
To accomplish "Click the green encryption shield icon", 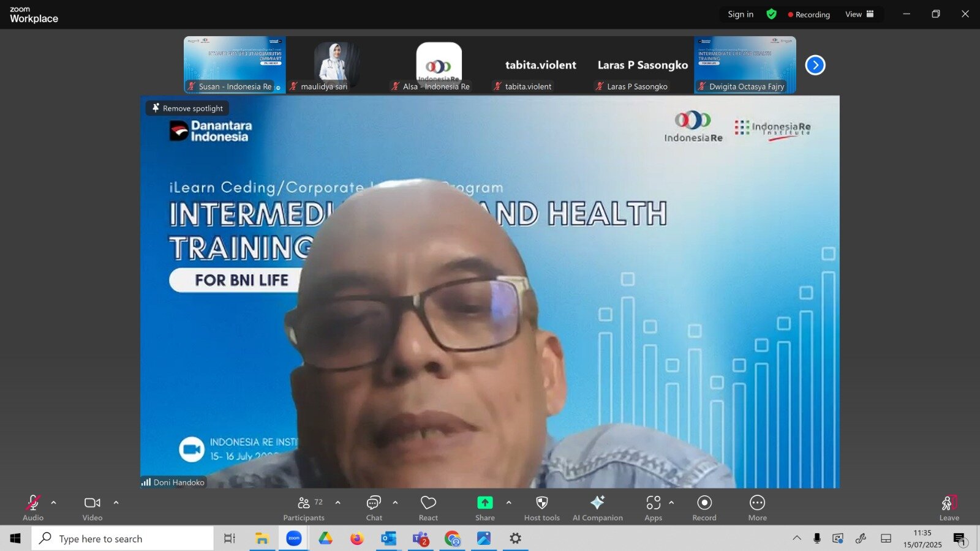I will point(772,14).
